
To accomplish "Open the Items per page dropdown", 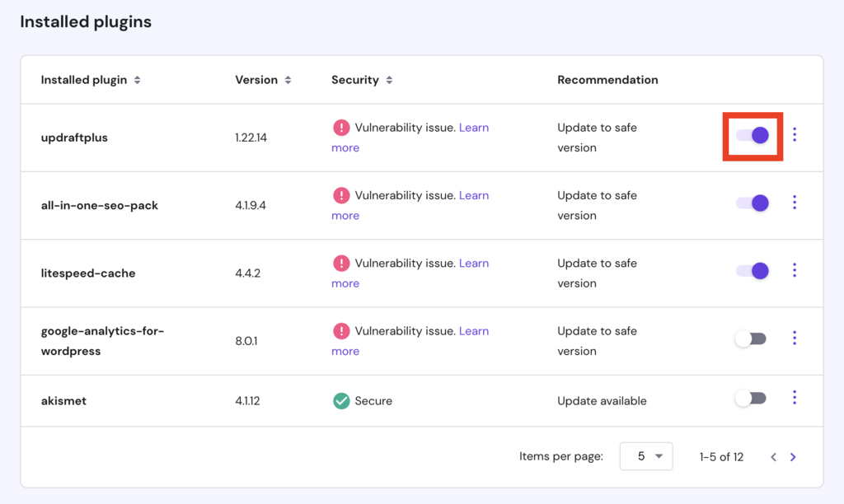I will tap(645, 455).
